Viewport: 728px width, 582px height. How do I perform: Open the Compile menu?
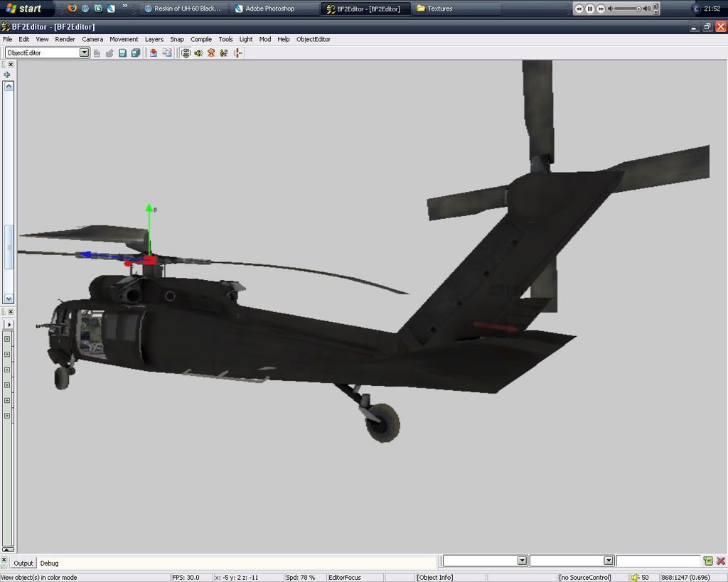pos(201,39)
